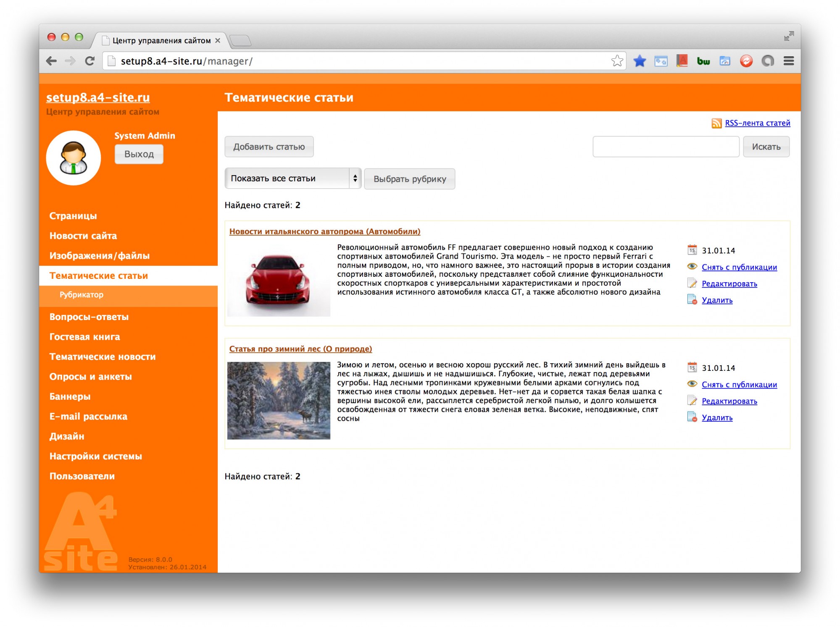Open the 'Рубрикатор' submenu item

[x=82, y=295]
